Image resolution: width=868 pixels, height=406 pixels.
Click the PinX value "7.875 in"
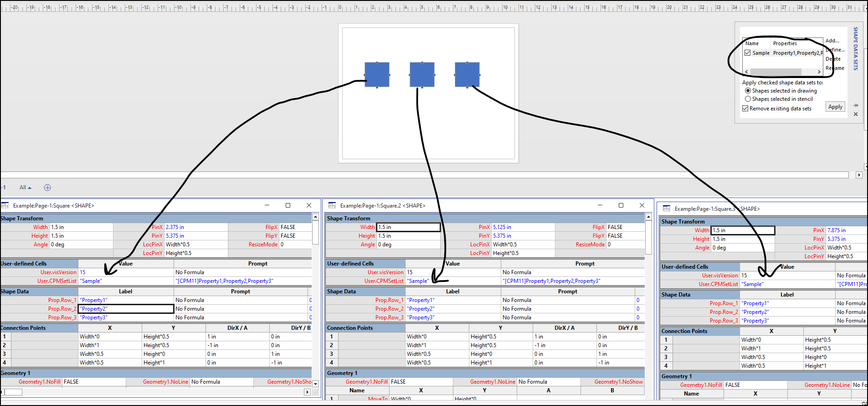pos(837,230)
